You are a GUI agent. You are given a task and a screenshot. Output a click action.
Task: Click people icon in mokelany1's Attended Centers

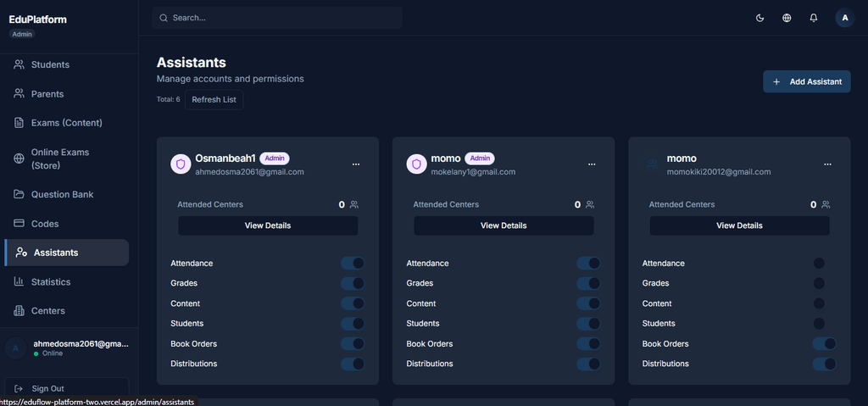pyautogui.click(x=590, y=204)
